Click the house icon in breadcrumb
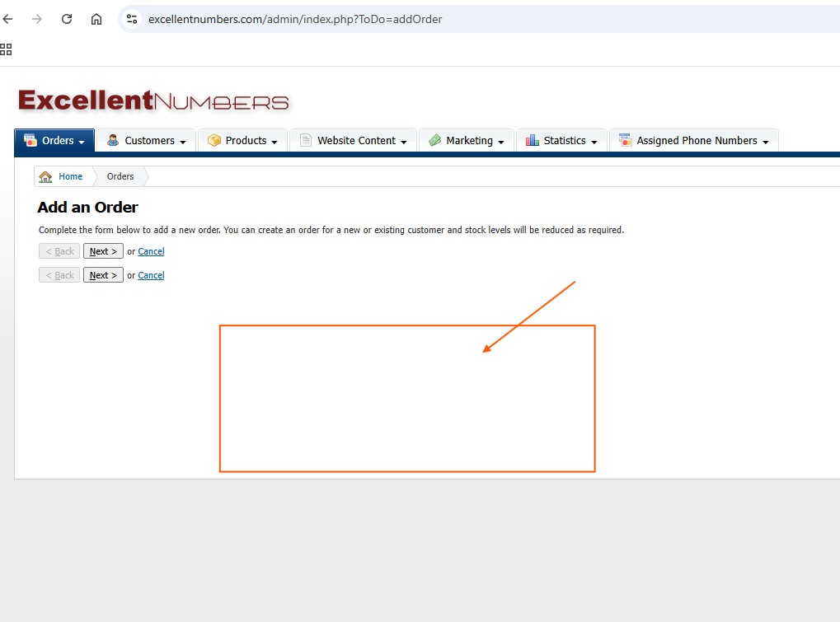Image resolution: width=840 pixels, height=622 pixels. click(x=45, y=176)
